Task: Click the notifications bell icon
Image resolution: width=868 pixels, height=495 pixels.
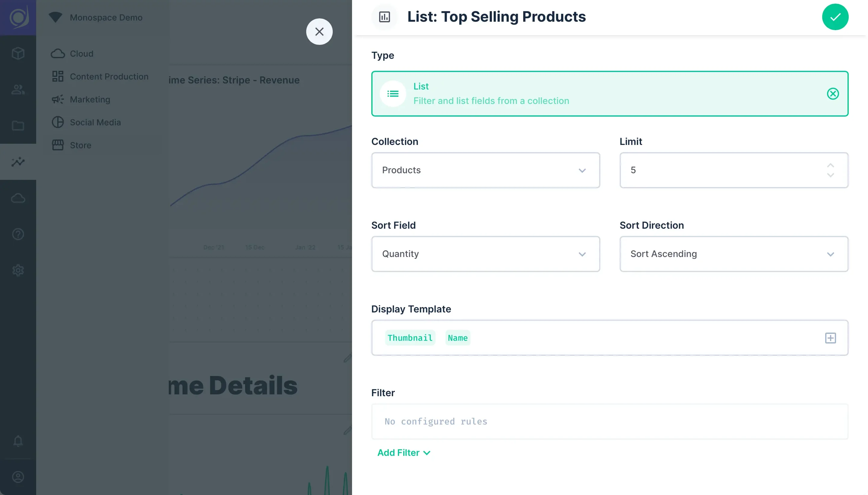Action: pyautogui.click(x=18, y=441)
